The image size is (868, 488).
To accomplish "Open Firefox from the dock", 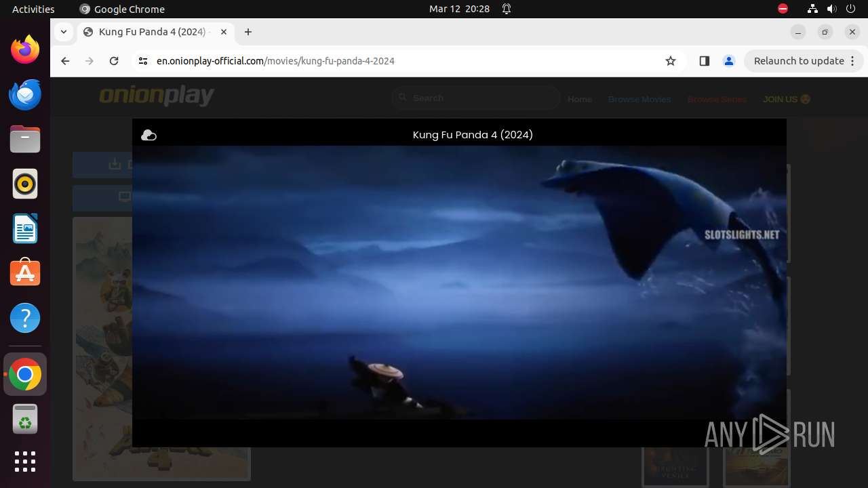I will 25,49.
